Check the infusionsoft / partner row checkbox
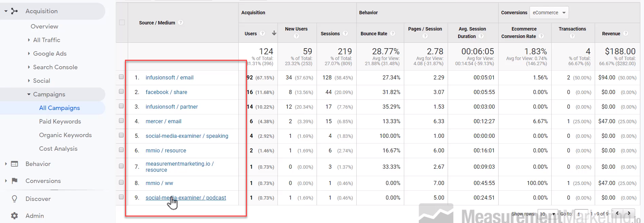The image size is (644, 223). tap(121, 106)
